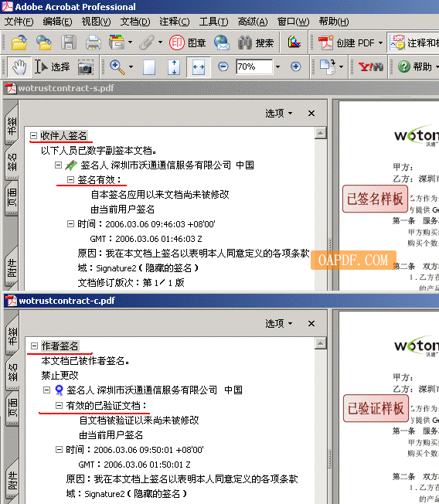Collapse signer node in wotrustcontract-s.pdf

click(x=58, y=165)
